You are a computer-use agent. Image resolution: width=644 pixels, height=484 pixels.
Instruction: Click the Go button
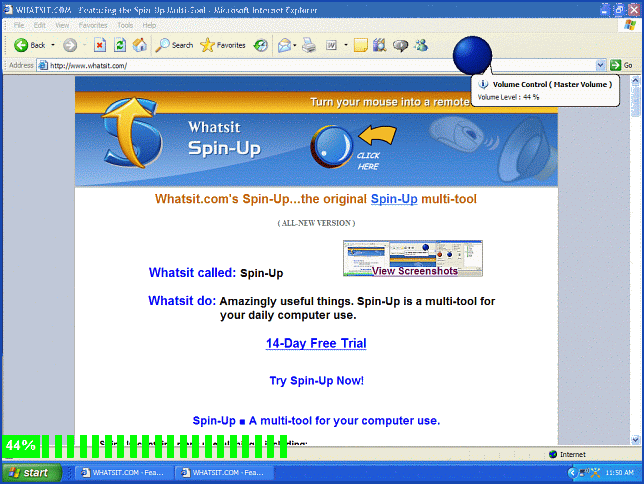click(621, 65)
